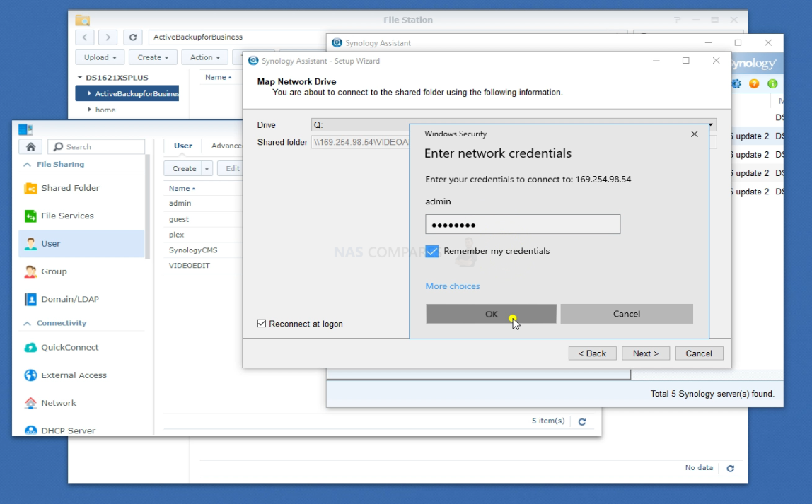Collapse the DS1621XSPLUS tree node
812x504 pixels.
click(x=80, y=78)
